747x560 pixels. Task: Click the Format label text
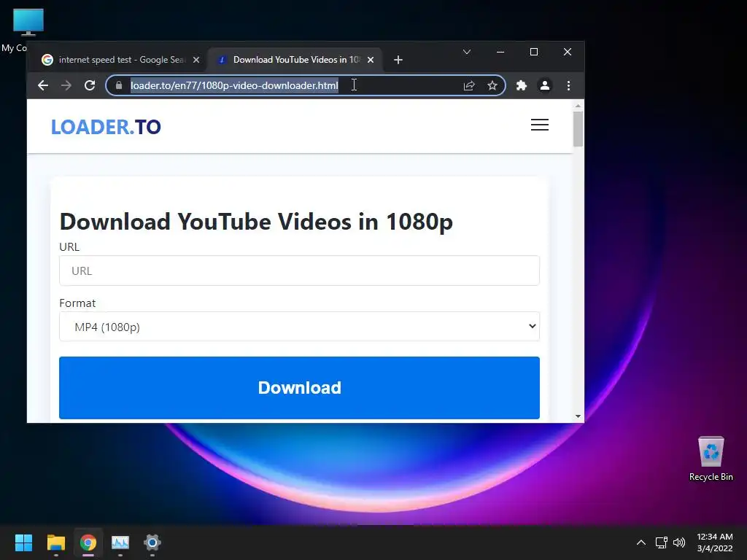click(x=77, y=303)
